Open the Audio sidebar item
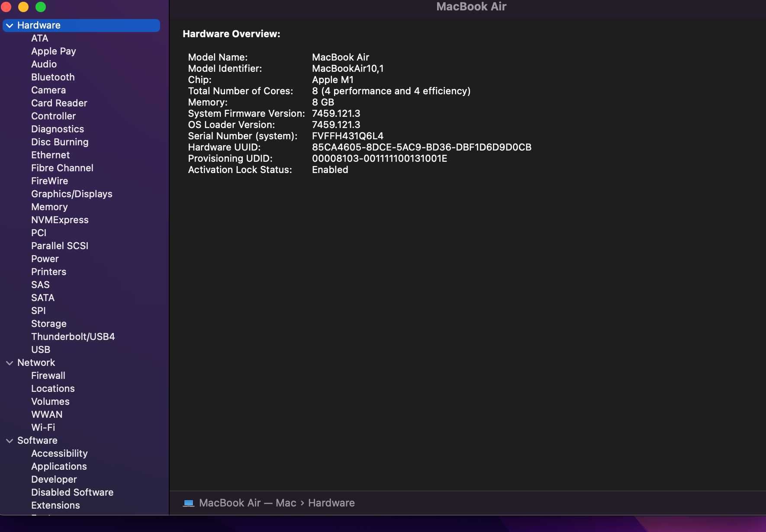 pos(44,64)
